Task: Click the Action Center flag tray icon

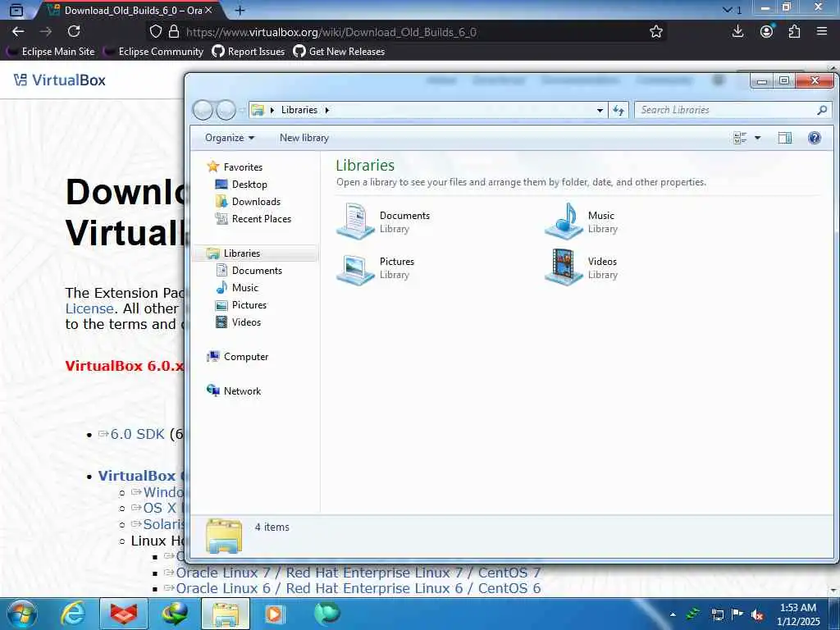Action: click(x=737, y=614)
